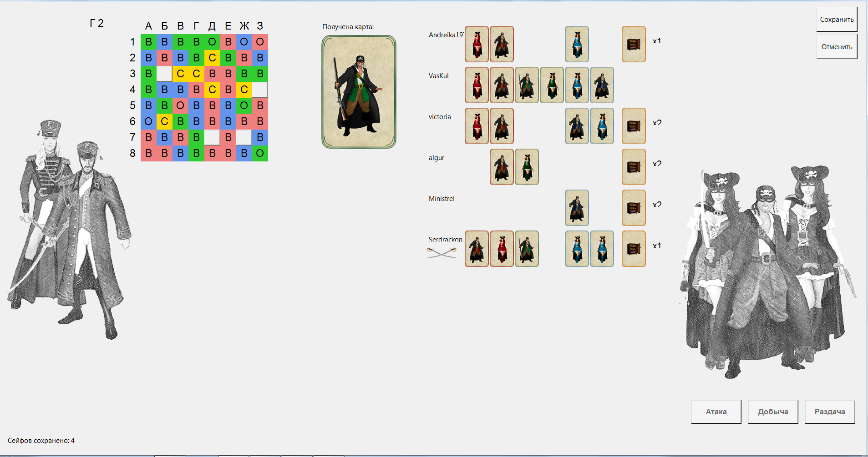Screen dimensions: 868x457
Task: Click the player name VasKul
Action: [439, 76]
